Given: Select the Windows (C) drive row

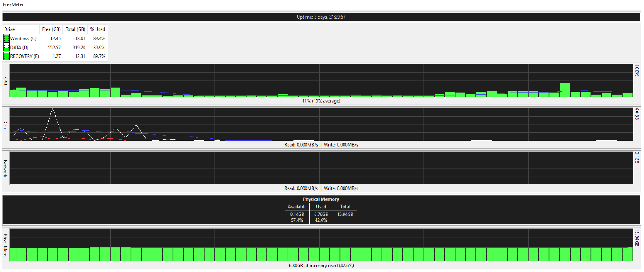Looking at the screenshot, I should pyautogui.click(x=23, y=38).
